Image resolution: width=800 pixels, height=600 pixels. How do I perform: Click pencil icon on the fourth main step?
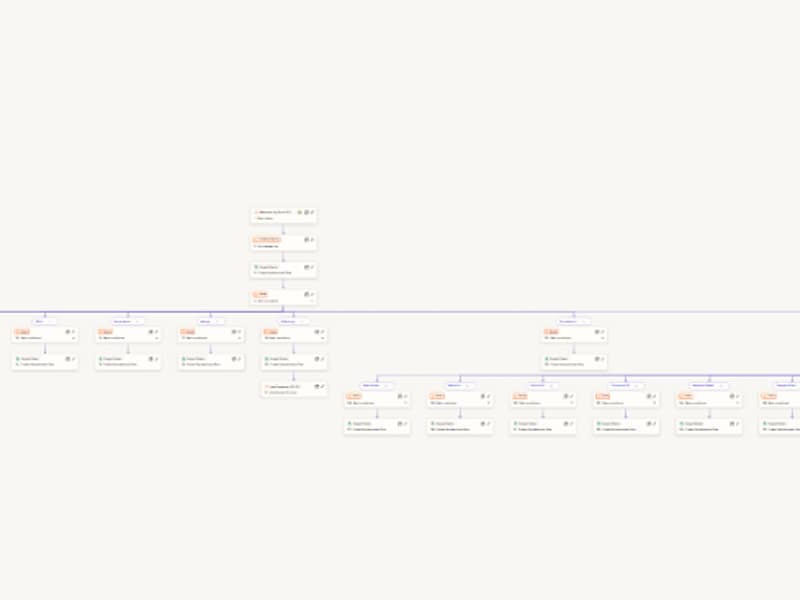[x=312, y=294]
